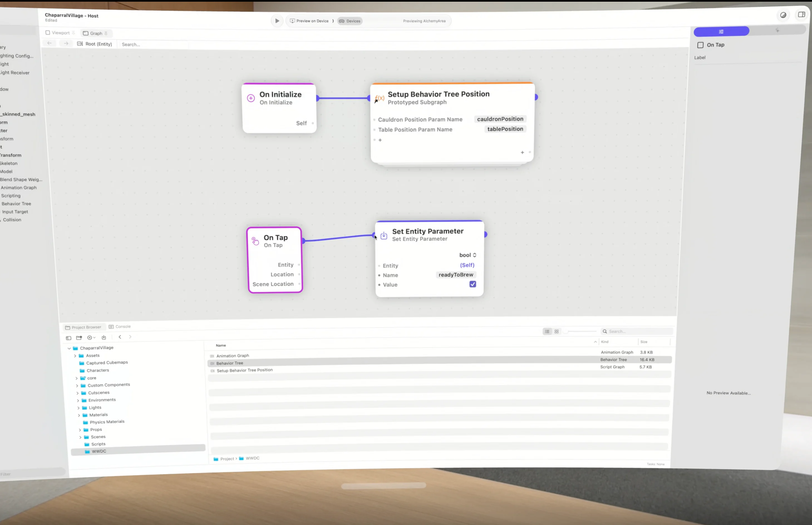Switch to grid view in project browser

click(x=557, y=331)
